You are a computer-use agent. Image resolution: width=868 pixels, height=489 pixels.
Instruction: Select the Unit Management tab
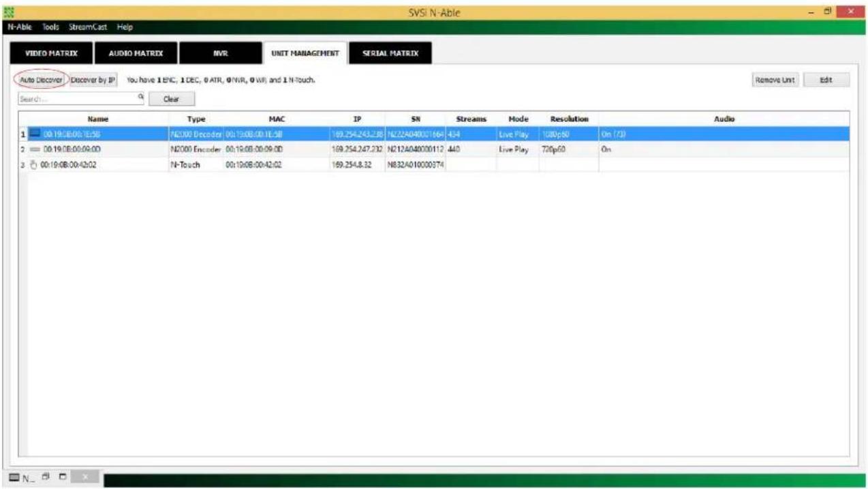(x=304, y=53)
